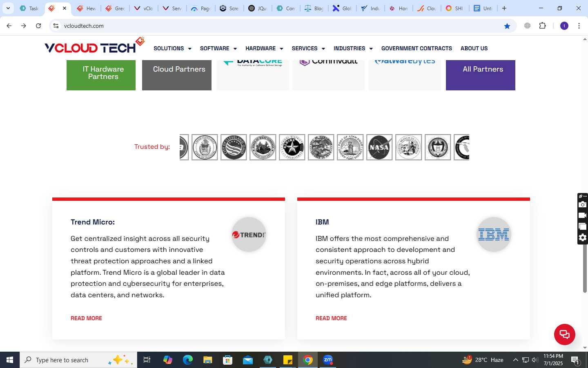Reload the vcloudtech.com page
The image size is (588, 368).
[x=38, y=26]
